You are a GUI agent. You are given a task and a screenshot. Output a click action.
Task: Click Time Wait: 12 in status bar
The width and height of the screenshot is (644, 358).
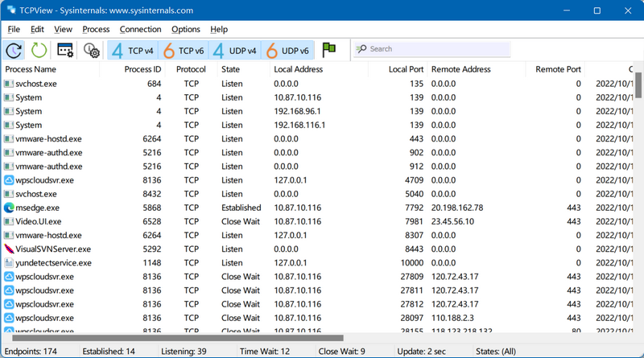[x=265, y=352]
